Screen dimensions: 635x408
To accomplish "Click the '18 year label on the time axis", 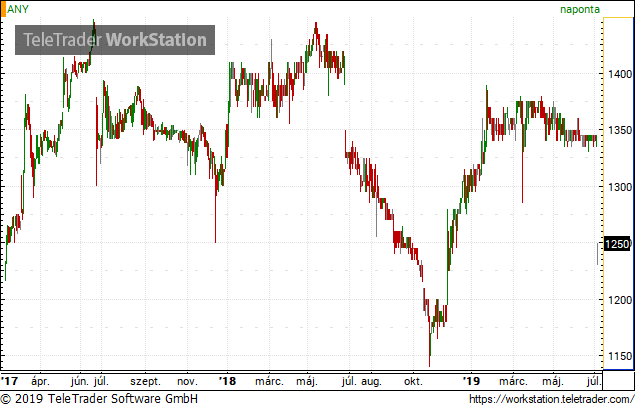I will [227, 381].
